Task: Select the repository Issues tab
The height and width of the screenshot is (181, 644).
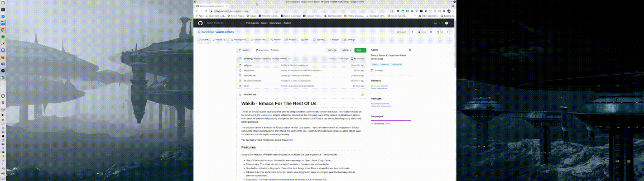Action: click(219, 39)
